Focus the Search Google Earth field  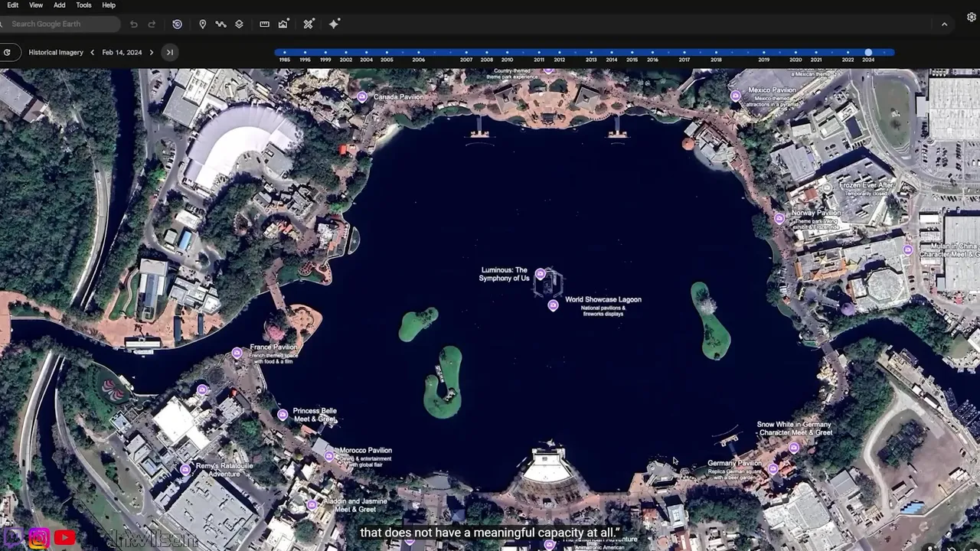tap(60, 24)
